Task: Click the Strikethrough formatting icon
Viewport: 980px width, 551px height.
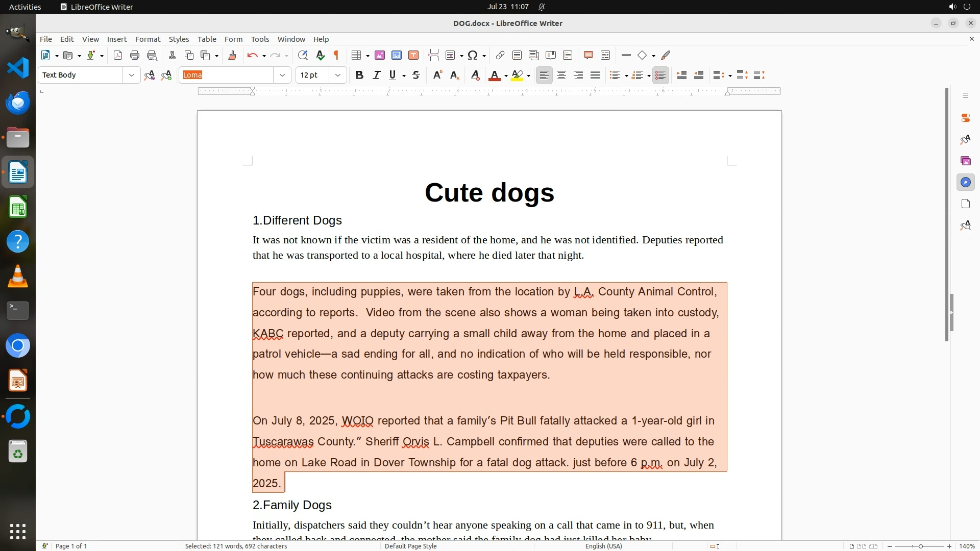Action: [x=416, y=76]
